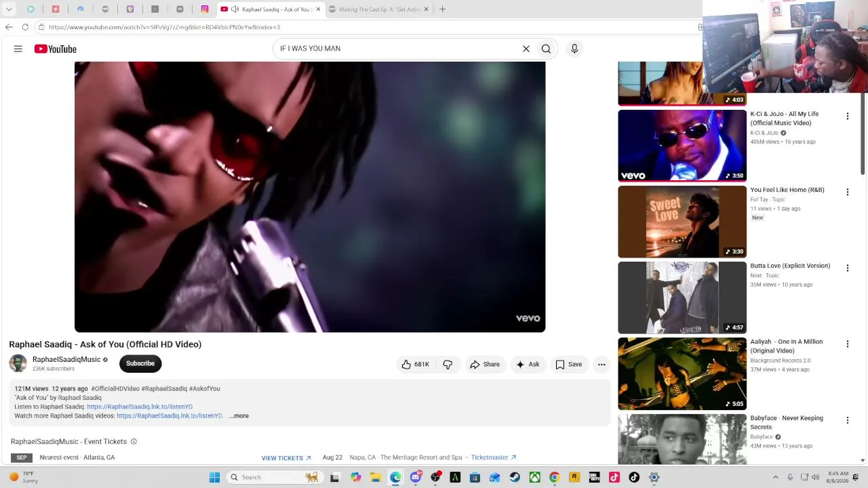Image resolution: width=868 pixels, height=488 pixels.
Task: Switch to the Instagram tab
Action: point(205,9)
